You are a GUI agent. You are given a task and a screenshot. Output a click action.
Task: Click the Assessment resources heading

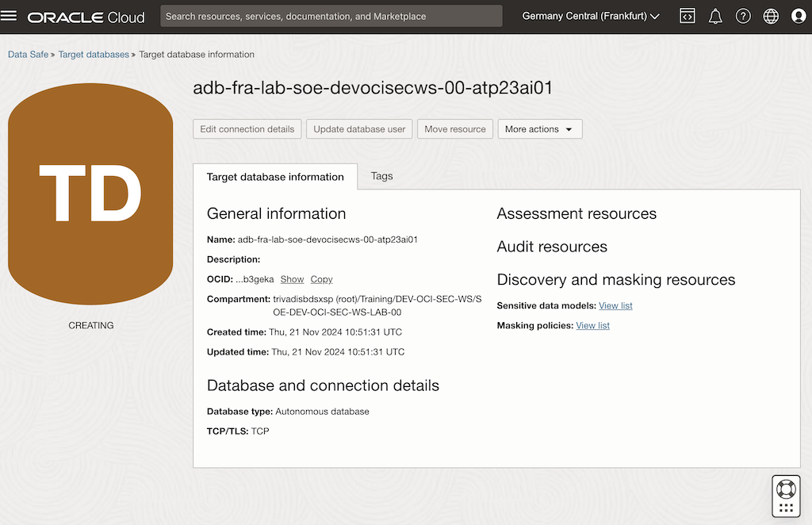coord(576,213)
